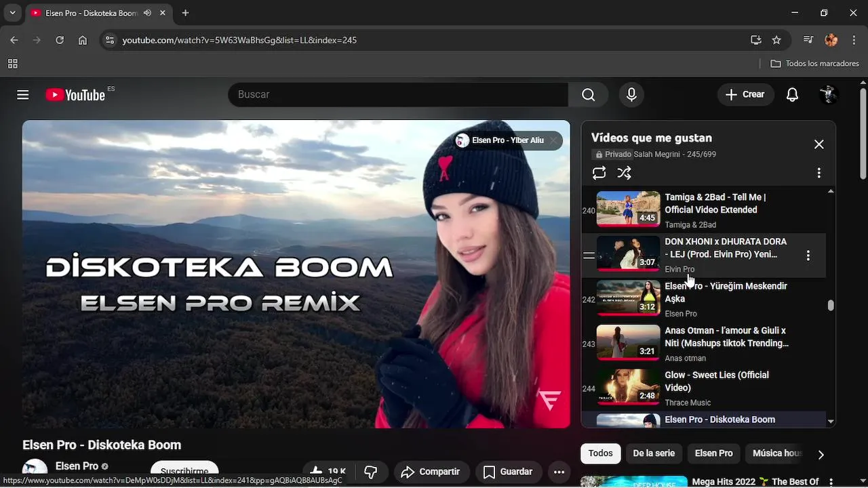Open the YouTube hamburger guide menu
The height and width of the screenshot is (488, 868).
23,95
